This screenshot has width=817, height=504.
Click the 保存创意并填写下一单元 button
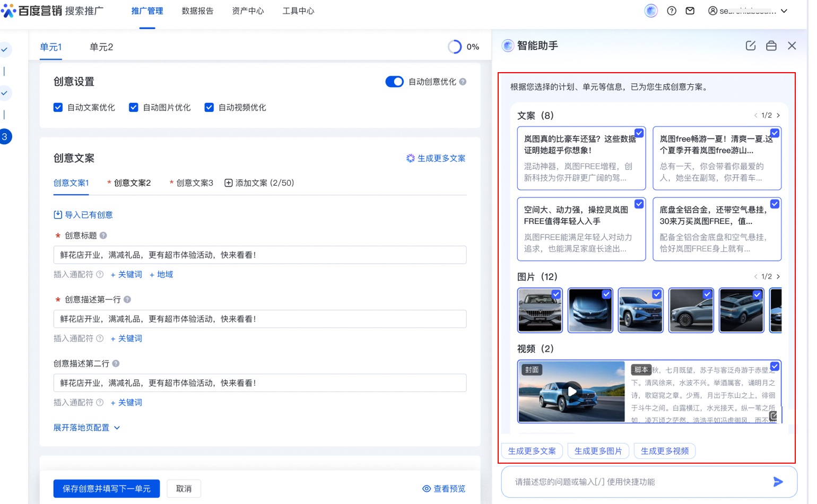tap(107, 489)
